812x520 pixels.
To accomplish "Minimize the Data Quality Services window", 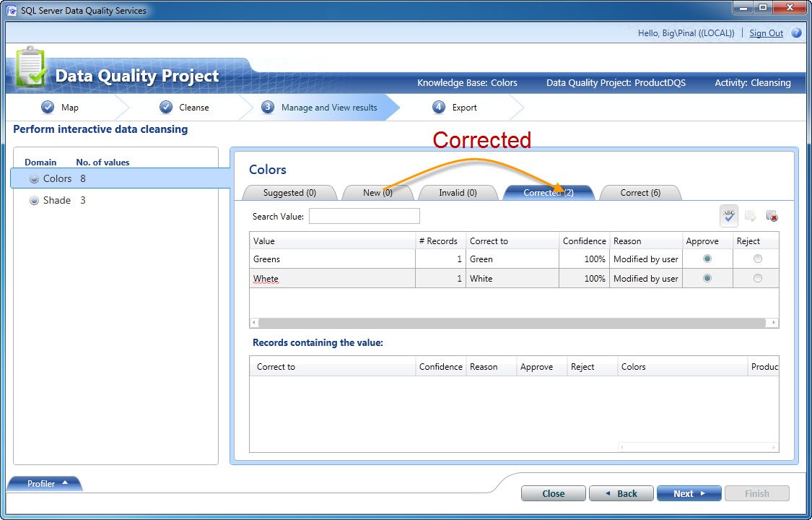I will (743, 8).
